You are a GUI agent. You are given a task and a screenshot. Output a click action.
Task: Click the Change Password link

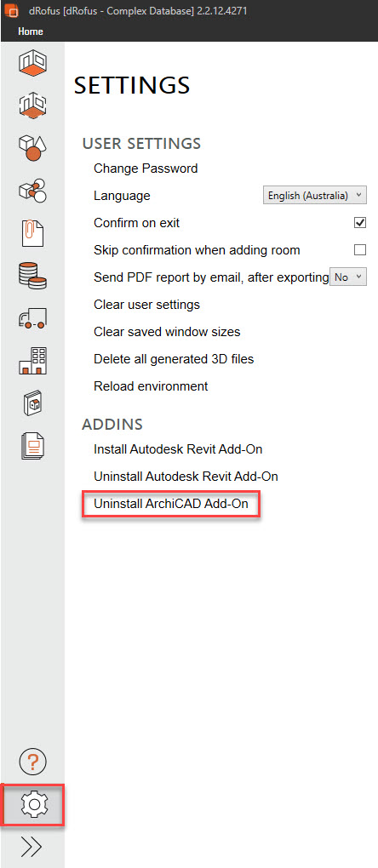[x=146, y=168]
